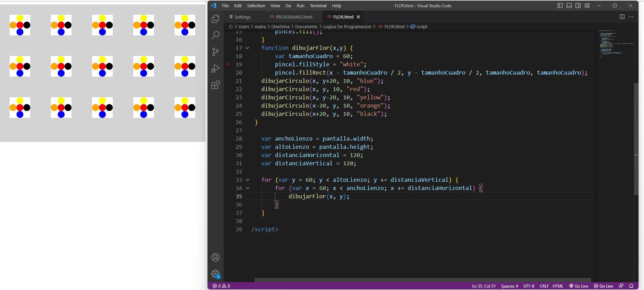Click line number 28 in gutter
644x290 pixels.
(239, 138)
